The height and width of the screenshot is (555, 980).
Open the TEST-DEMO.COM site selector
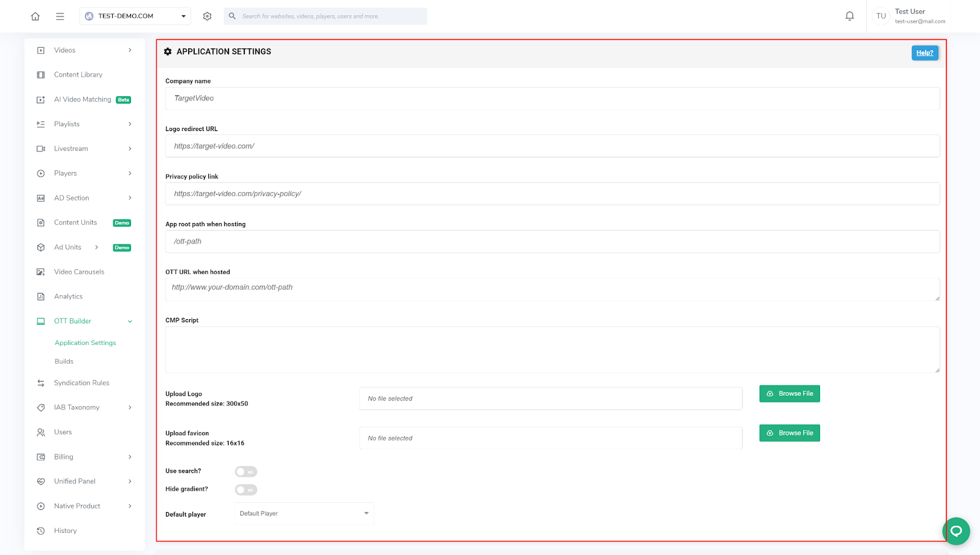coord(135,17)
